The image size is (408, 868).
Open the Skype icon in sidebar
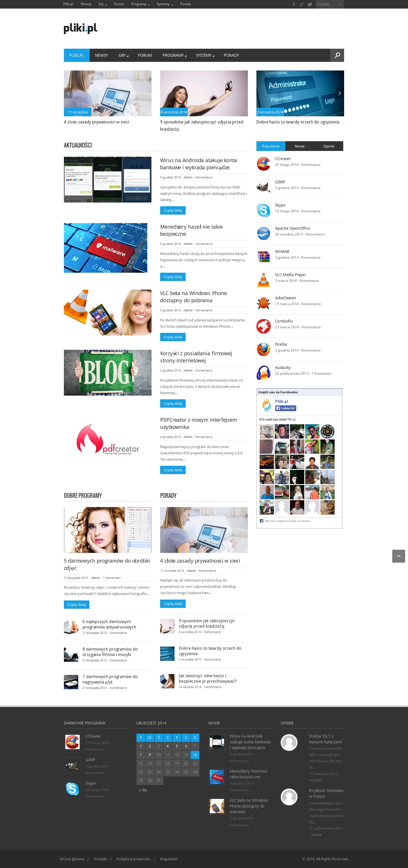click(x=264, y=210)
